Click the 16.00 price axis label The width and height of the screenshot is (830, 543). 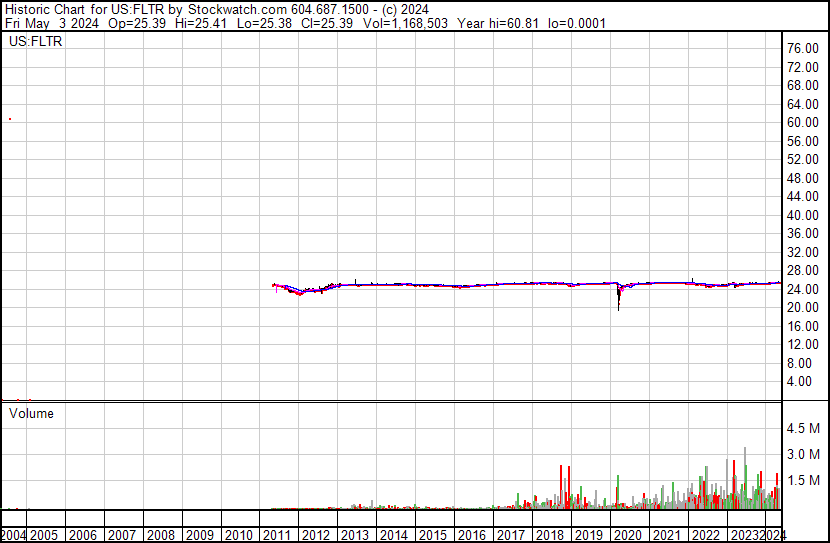pos(803,327)
